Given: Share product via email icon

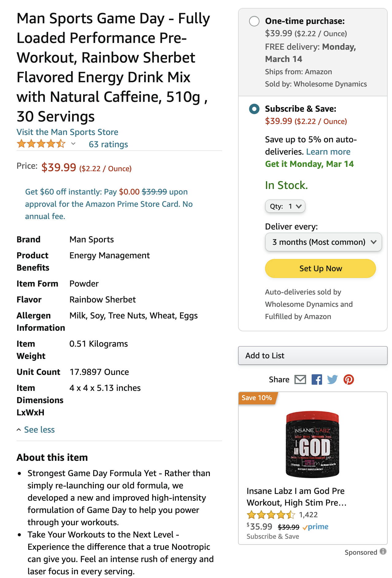Looking at the screenshot, I should pyautogui.click(x=300, y=380).
